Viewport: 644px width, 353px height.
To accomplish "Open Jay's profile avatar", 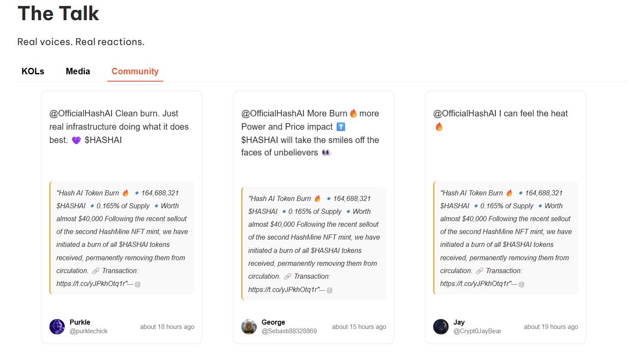I will click(x=441, y=327).
